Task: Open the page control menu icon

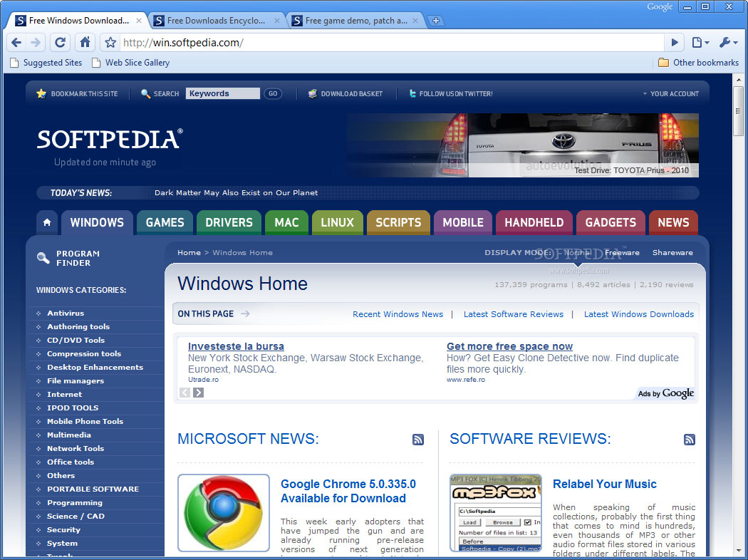Action: 700,43
